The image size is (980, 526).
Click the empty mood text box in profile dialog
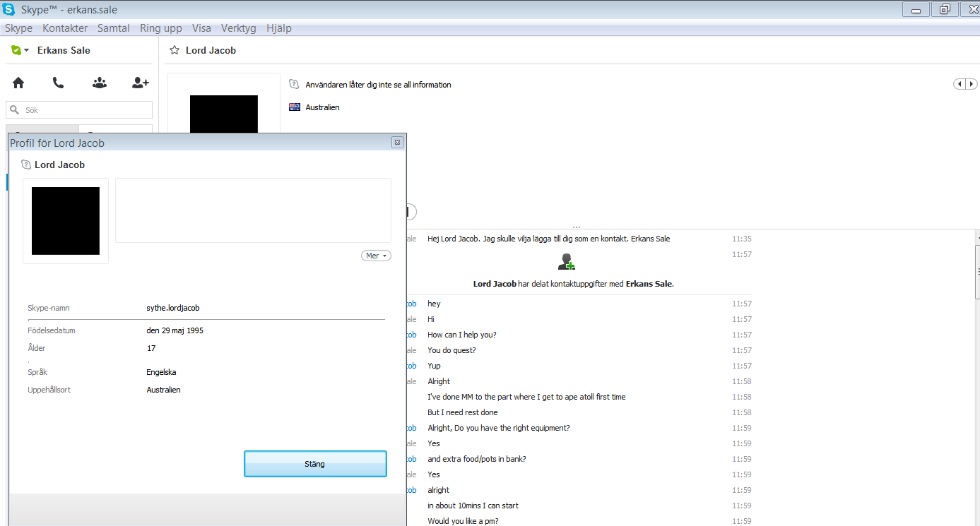[253, 210]
